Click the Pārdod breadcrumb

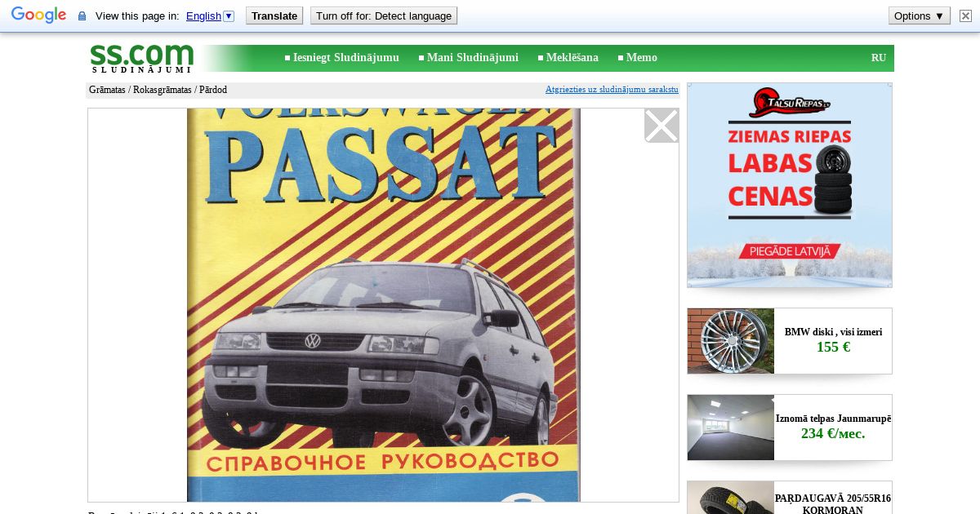[213, 90]
